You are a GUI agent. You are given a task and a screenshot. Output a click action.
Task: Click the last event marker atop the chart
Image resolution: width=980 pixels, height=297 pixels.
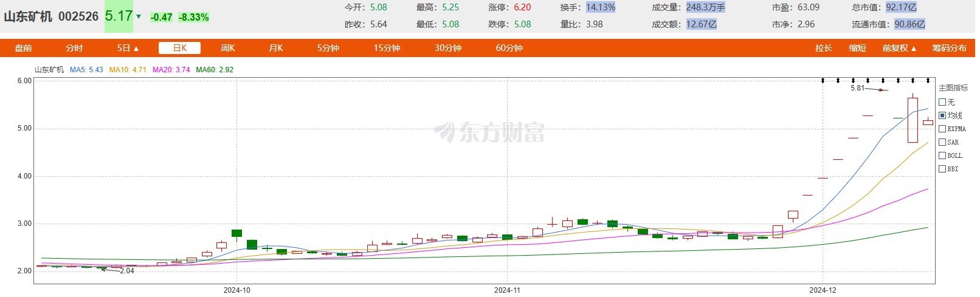928,80
